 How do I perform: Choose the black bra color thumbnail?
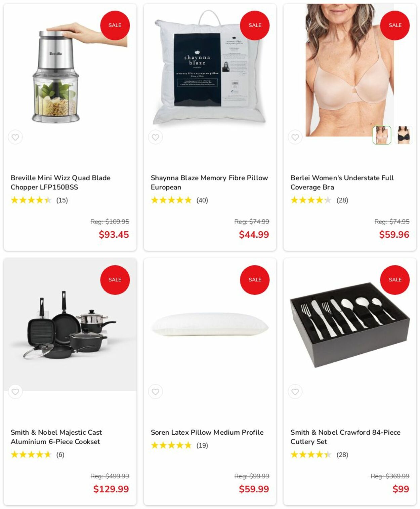[x=404, y=135]
